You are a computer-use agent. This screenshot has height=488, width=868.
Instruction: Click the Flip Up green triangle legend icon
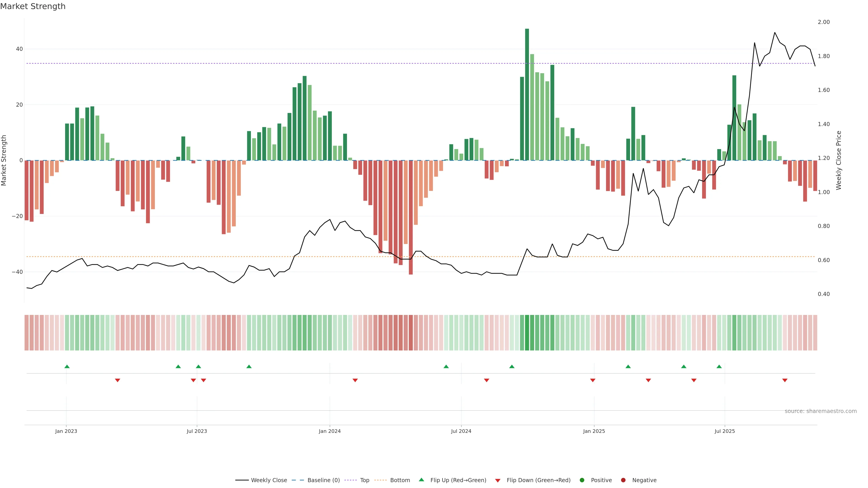pos(421,480)
